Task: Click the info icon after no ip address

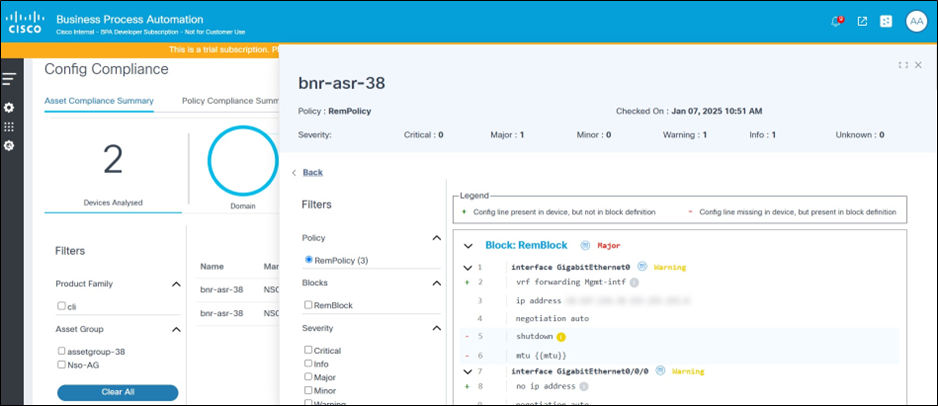Action: click(584, 386)
